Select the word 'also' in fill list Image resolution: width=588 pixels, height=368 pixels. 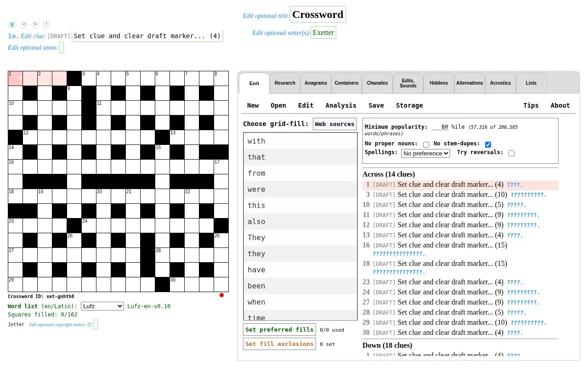click(x=300, y=221)
